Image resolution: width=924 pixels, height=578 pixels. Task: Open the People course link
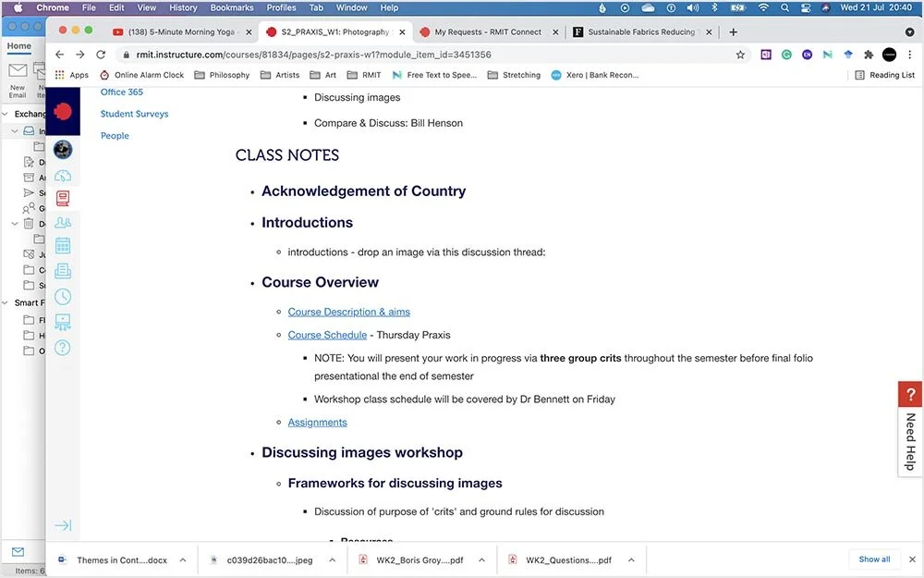(115, 136)
